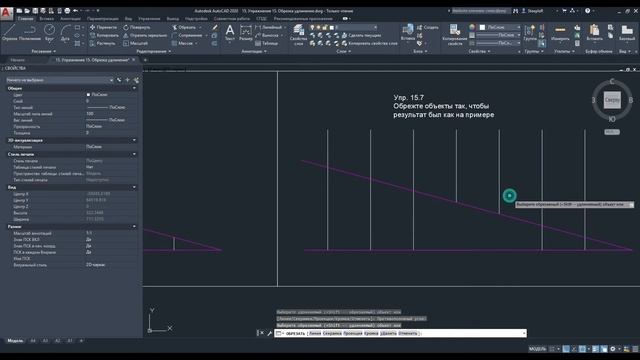Select the Текст (Text) tool

230,33
